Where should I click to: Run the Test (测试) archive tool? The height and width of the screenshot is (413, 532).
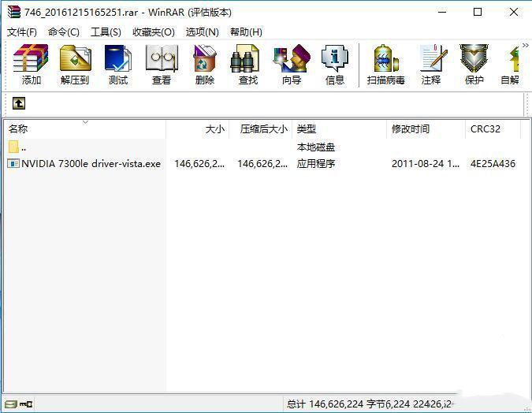point(118,65)
